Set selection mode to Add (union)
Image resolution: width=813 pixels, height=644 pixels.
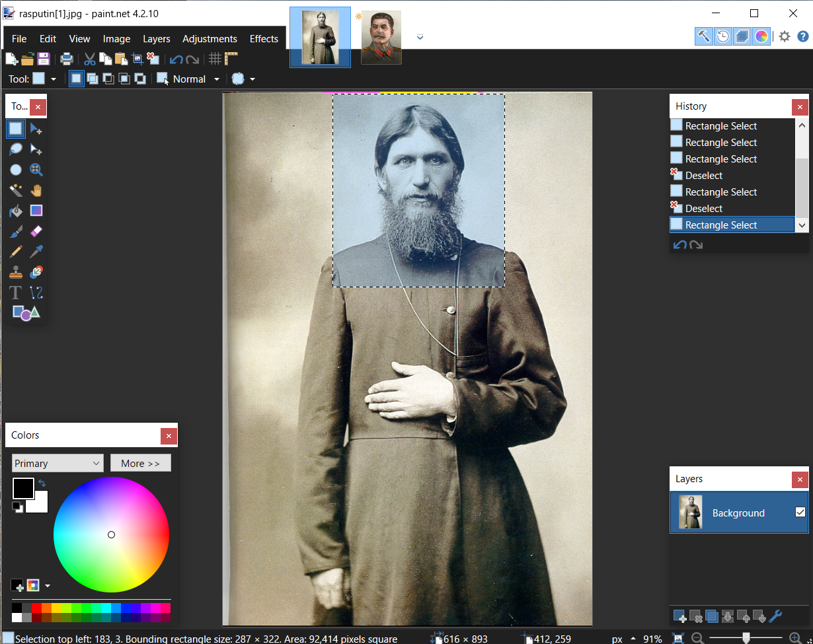(93, 79)
